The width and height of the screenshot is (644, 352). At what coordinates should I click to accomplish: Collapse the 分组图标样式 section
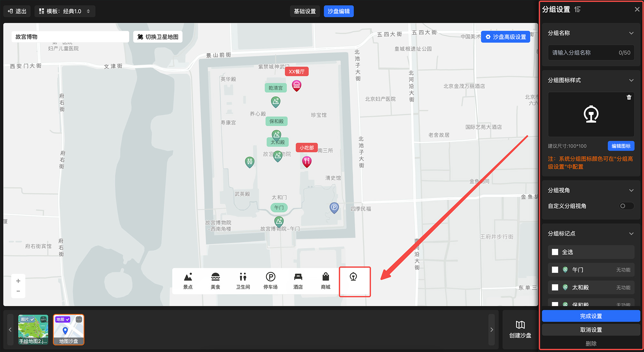pos(631,80)
